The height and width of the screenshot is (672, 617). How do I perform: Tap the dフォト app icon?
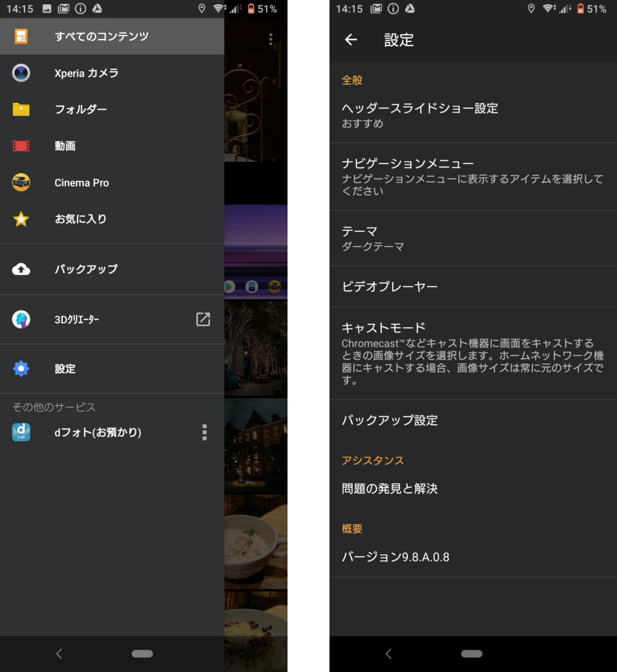point(21,432)
